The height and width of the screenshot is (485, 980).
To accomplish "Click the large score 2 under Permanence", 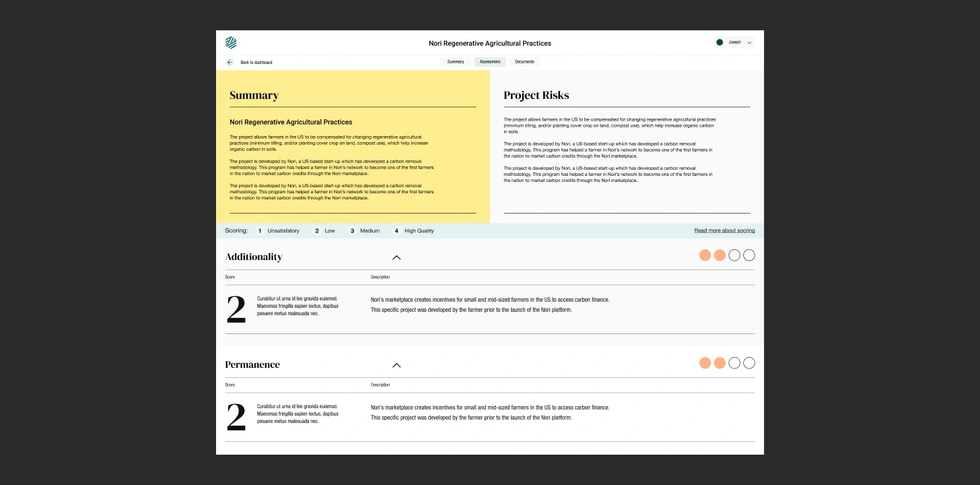I will click(236, 417).
